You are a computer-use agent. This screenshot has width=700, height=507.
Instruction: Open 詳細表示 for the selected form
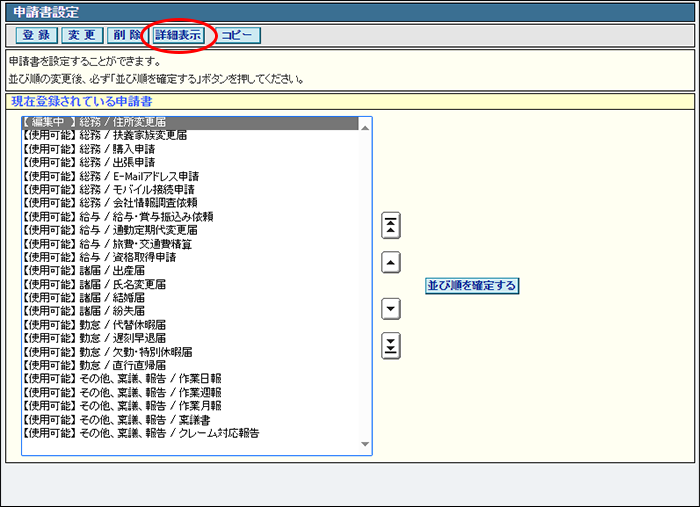178,35
